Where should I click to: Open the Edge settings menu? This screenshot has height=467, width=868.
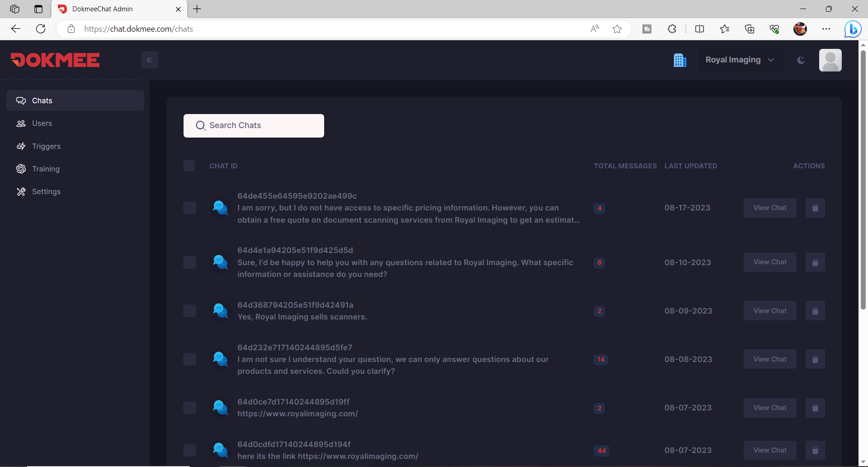tap(827, 29)
